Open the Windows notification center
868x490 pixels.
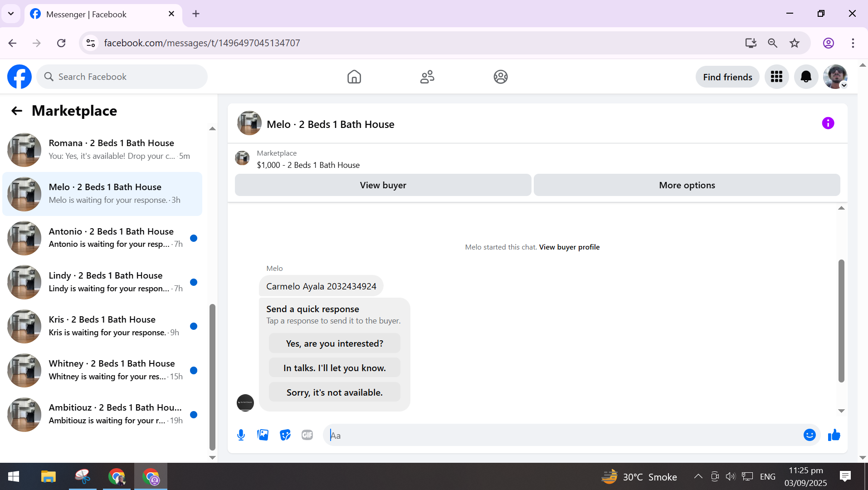click(845, 476)
